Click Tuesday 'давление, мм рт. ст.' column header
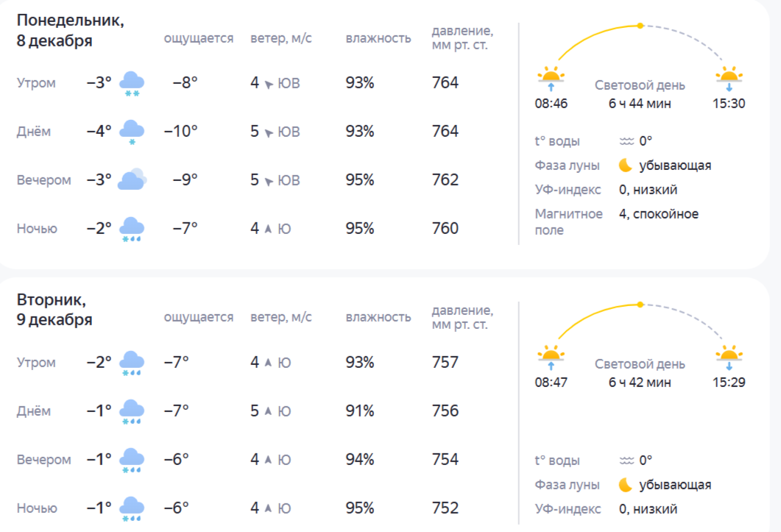 pos(462,317)
